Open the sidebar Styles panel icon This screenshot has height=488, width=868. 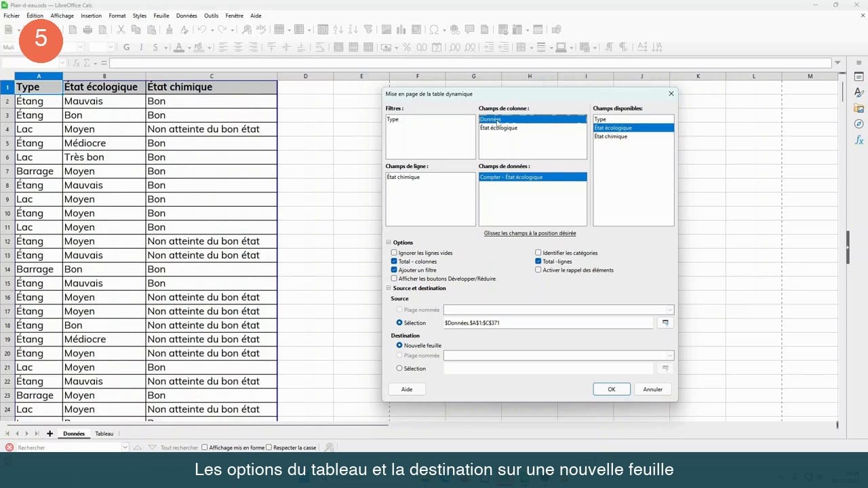tap(859, 92)
